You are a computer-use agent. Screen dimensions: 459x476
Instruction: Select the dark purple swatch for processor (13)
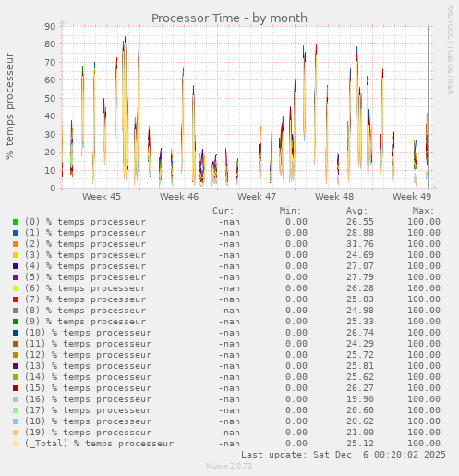click(x=16, y=366)
